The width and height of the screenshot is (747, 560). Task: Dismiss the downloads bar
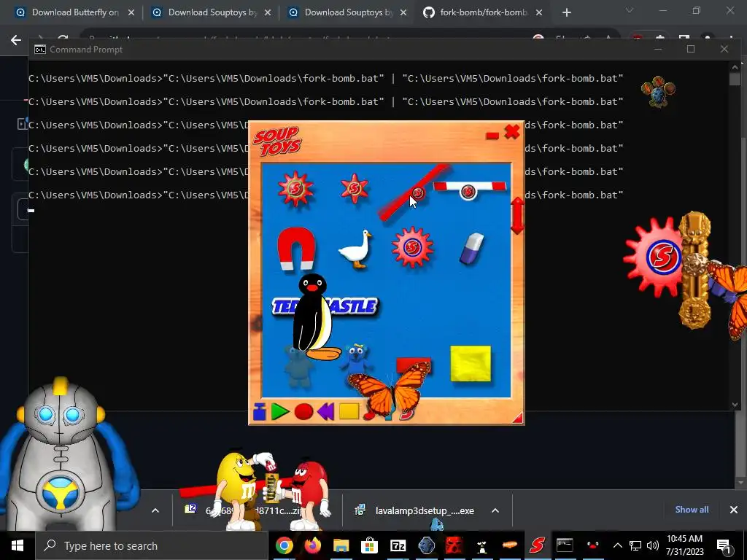(734, 510)
